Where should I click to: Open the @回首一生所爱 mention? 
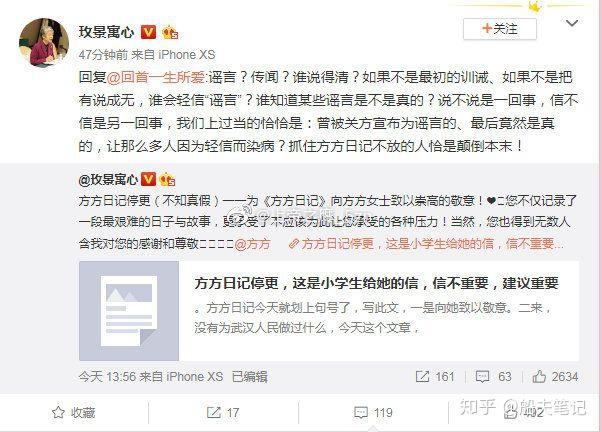[155, 77]
